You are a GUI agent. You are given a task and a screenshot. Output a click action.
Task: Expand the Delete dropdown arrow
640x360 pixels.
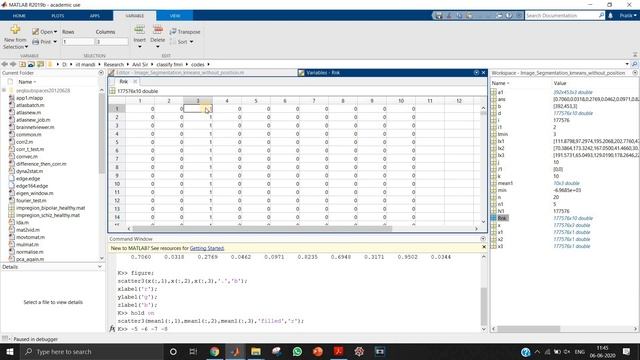click(158, 47)
